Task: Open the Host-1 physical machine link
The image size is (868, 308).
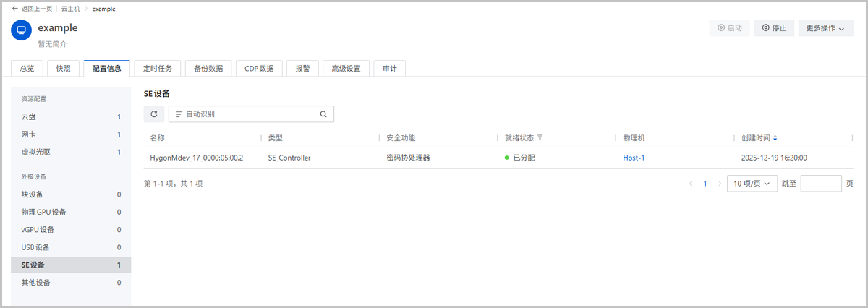Action: pyautogui.click(x=633, y=158)
